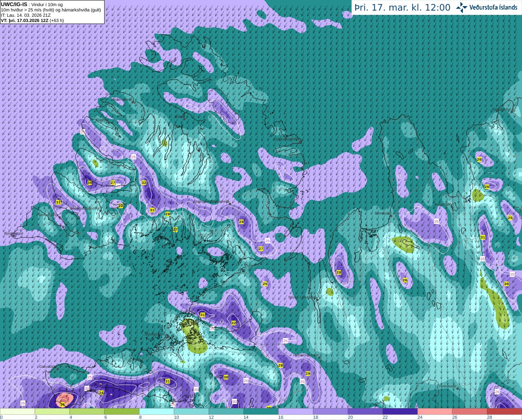522x420 pixels.
Task: Click the Siglufjörður station label
Action: tap(502, 109)
